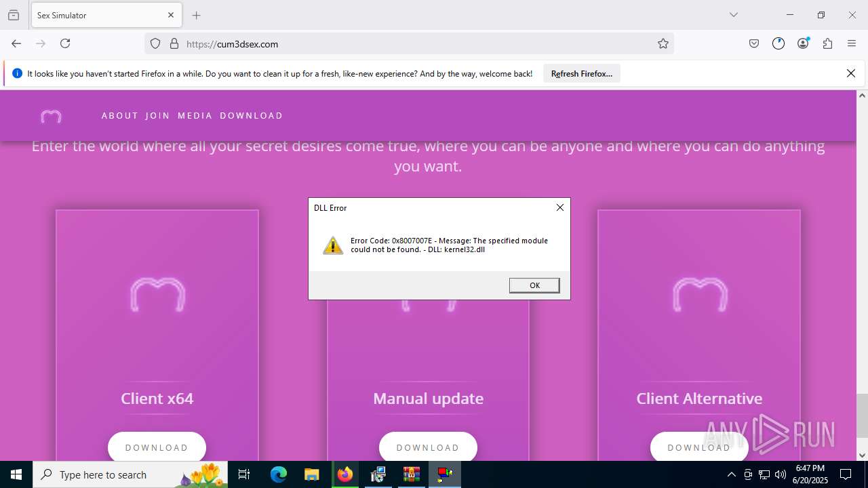Open the MEDIA menu item

click(195, 116)
